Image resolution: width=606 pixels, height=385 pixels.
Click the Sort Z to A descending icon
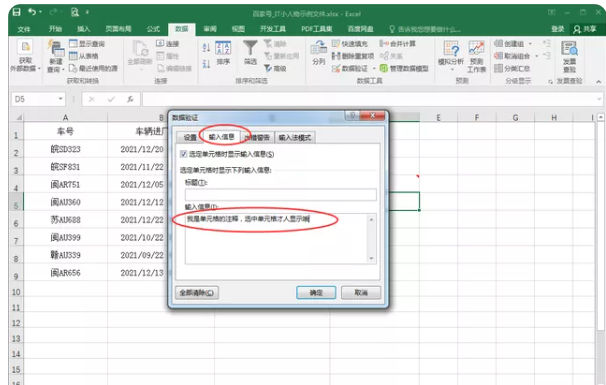tap(206, 64)
